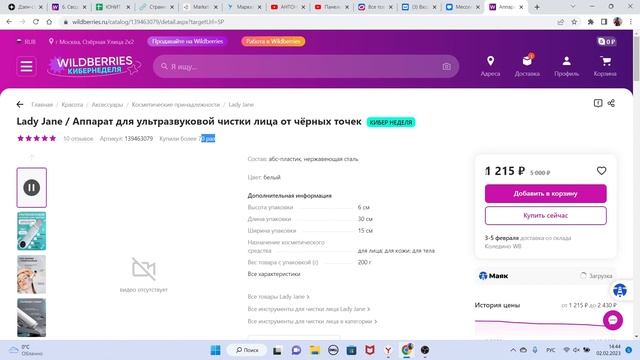The height and width of the screenshot is (360, 640).
Task: Open browser home page button
Action: coord(49,22)
